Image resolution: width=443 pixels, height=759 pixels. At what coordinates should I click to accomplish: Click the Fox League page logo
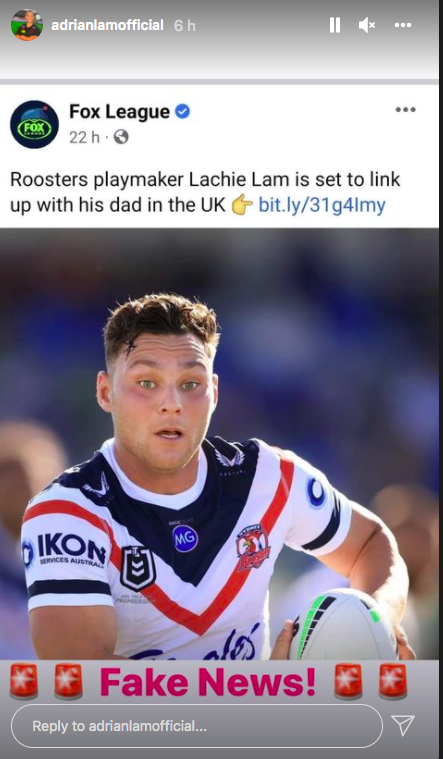tap(34, 124)
